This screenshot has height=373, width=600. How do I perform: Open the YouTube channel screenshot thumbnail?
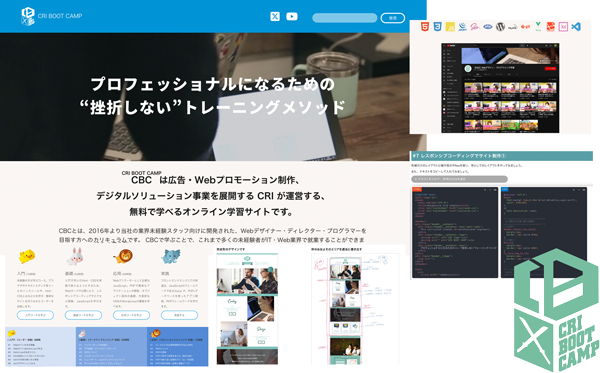point(500,88)
